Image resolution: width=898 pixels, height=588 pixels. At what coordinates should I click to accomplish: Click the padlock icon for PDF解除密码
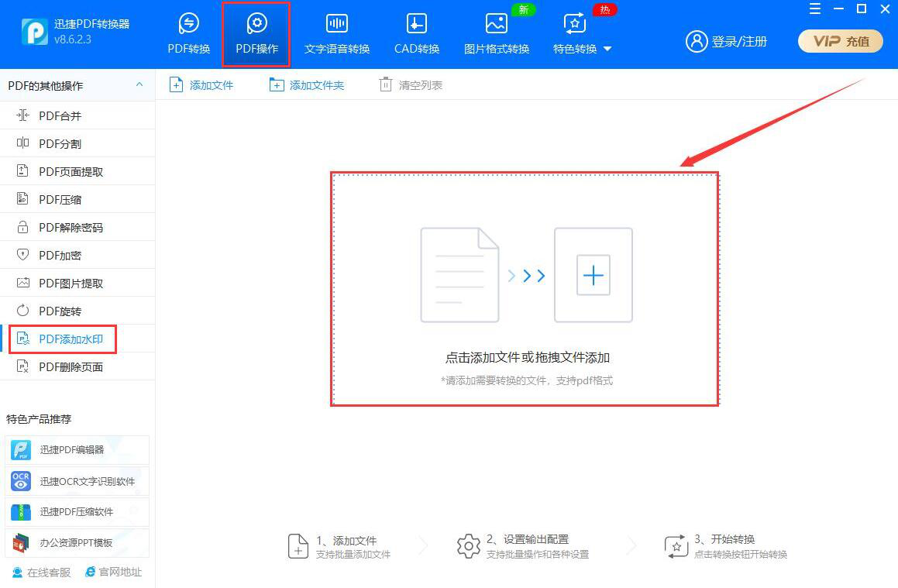[23, 227]
